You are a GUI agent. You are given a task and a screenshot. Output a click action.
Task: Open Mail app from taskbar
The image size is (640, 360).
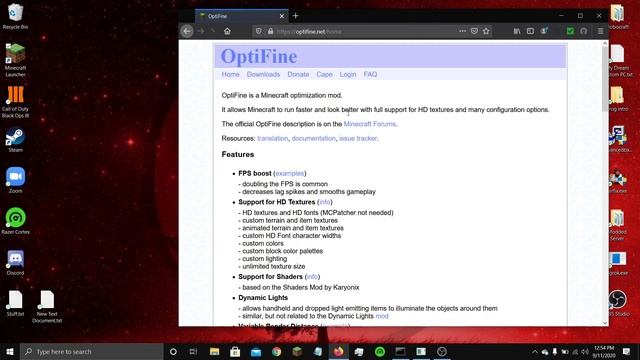click(x=256, y=351)
